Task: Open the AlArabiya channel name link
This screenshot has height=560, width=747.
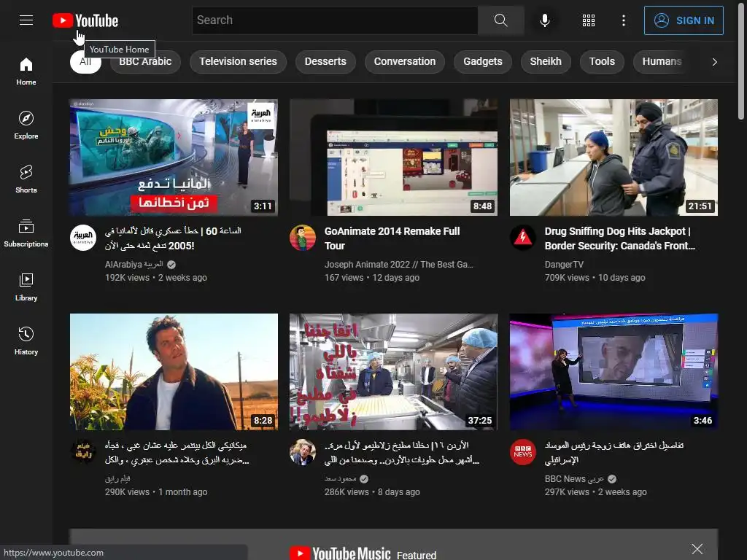Action: click(134, 264)
